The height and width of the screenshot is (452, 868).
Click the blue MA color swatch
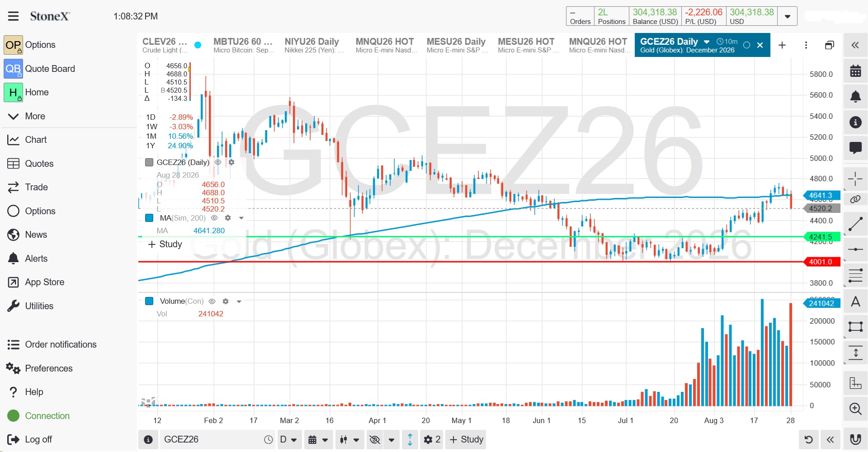pos(149,218)
